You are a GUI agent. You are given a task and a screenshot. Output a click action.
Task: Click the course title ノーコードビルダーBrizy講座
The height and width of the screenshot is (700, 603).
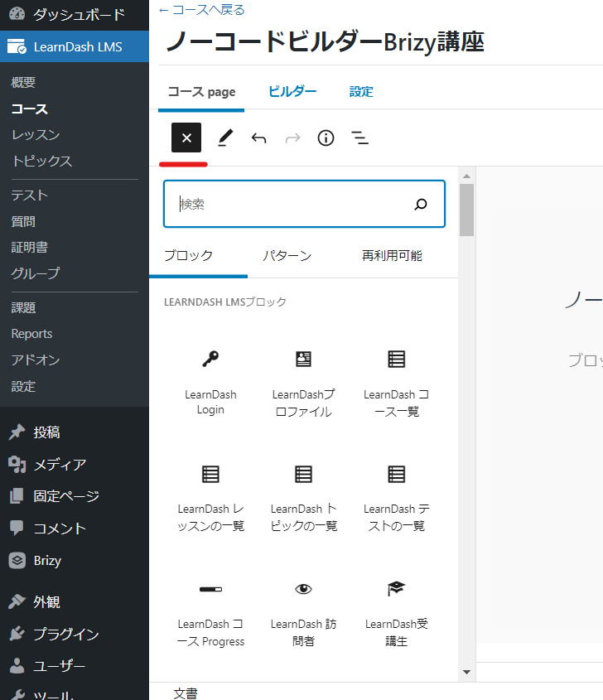click(326, 42)
